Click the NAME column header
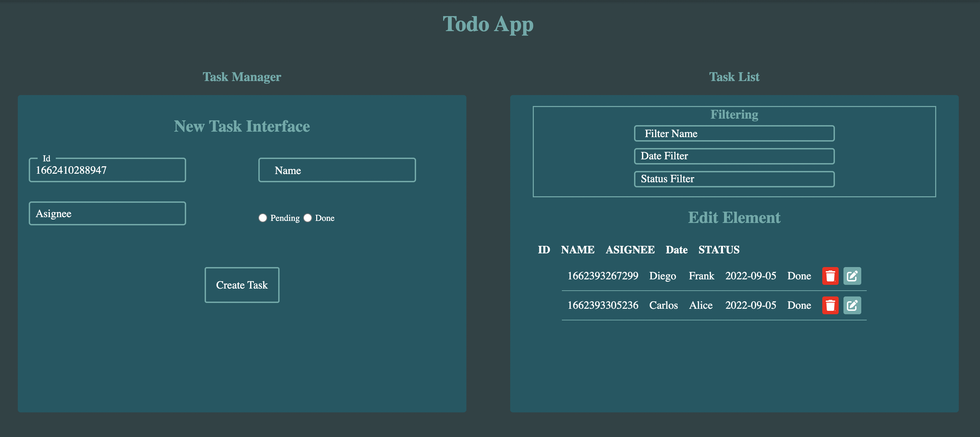This screenshot has height=437, width=980. tap(578, 250)
